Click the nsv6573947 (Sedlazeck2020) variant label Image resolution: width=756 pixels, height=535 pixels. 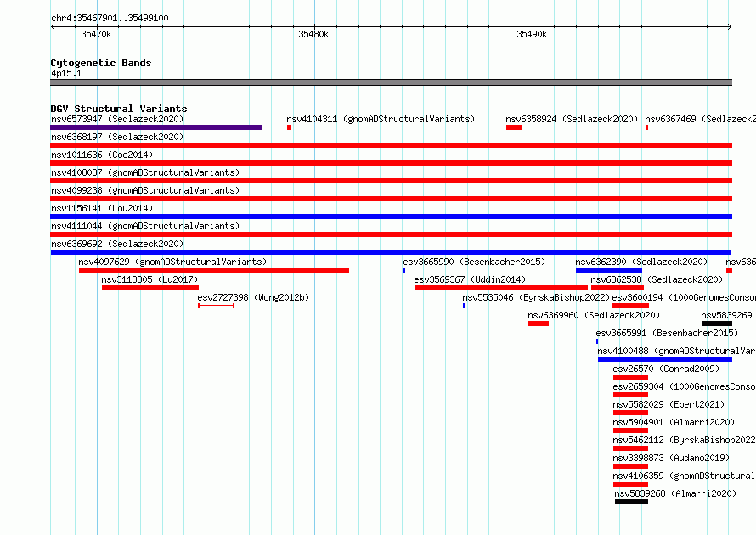(x=117, y=119)
